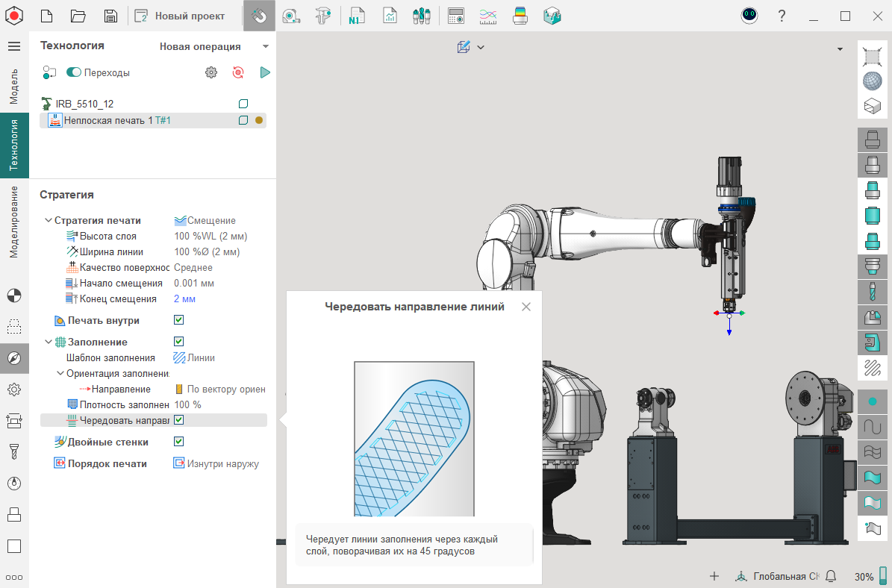Click the help question mark icon
Image resolution: width=892 pixels, height=588 pixels.
click(782, 16)
